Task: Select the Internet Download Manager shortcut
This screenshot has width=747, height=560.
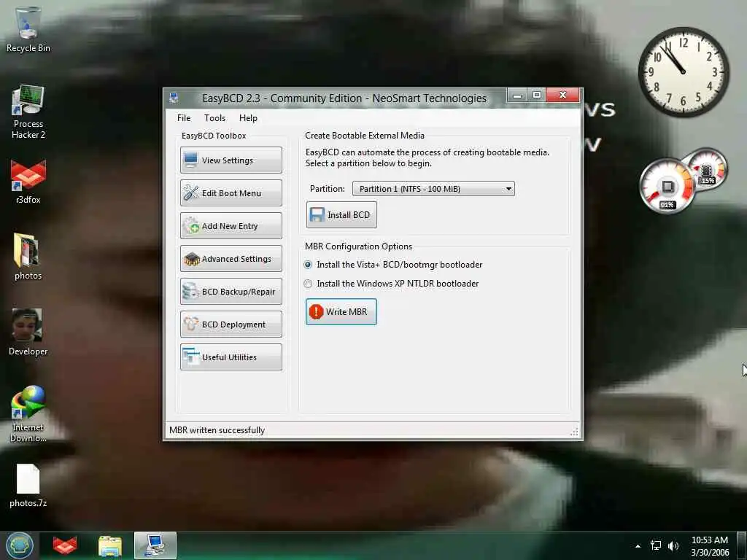Action: [x=28, y=413]
